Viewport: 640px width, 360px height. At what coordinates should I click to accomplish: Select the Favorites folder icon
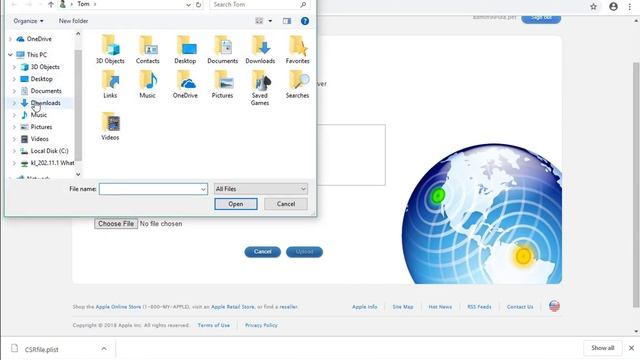coord(298,49)
